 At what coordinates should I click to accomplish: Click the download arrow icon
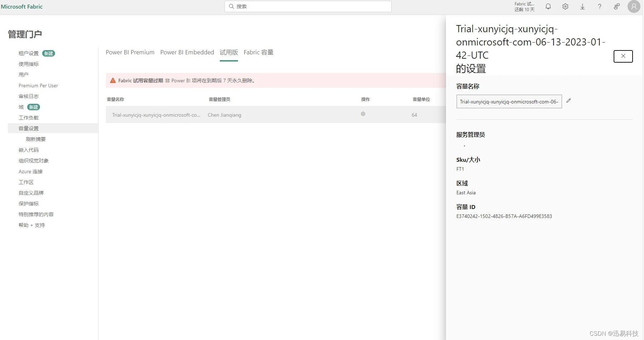(x=582, y=6)
